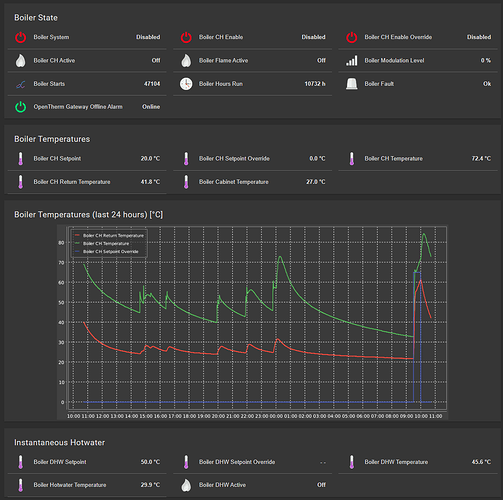
Task: Click the Boiler CH Enable Disabled state
Action: click(x=314, y=37)
